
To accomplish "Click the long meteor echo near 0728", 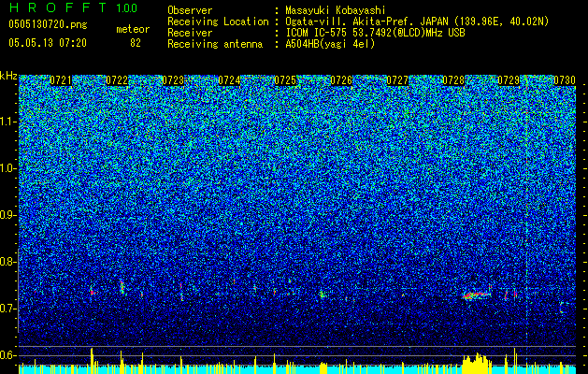I will (x=477, y=295).
